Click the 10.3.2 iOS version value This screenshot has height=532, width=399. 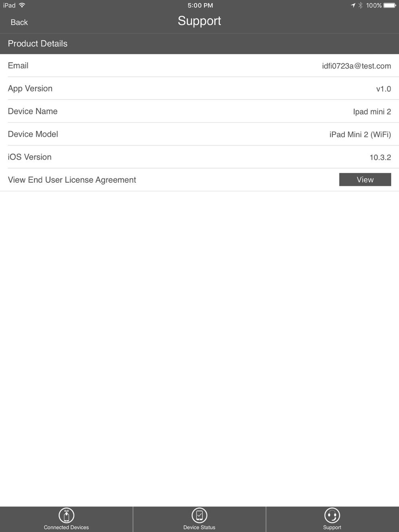pyautogui.click(x=380, y=157)
